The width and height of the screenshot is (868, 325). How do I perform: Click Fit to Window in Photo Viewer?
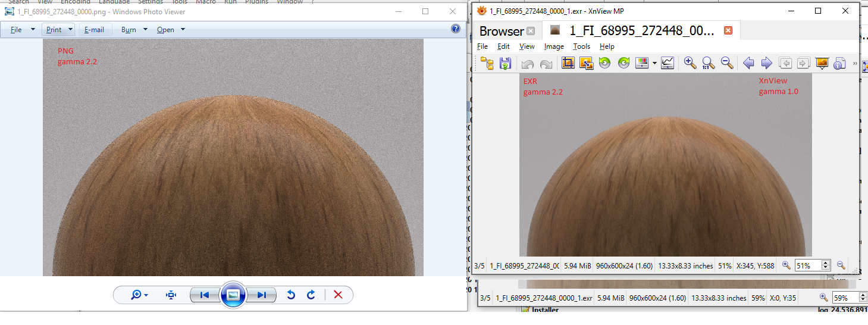171,295
